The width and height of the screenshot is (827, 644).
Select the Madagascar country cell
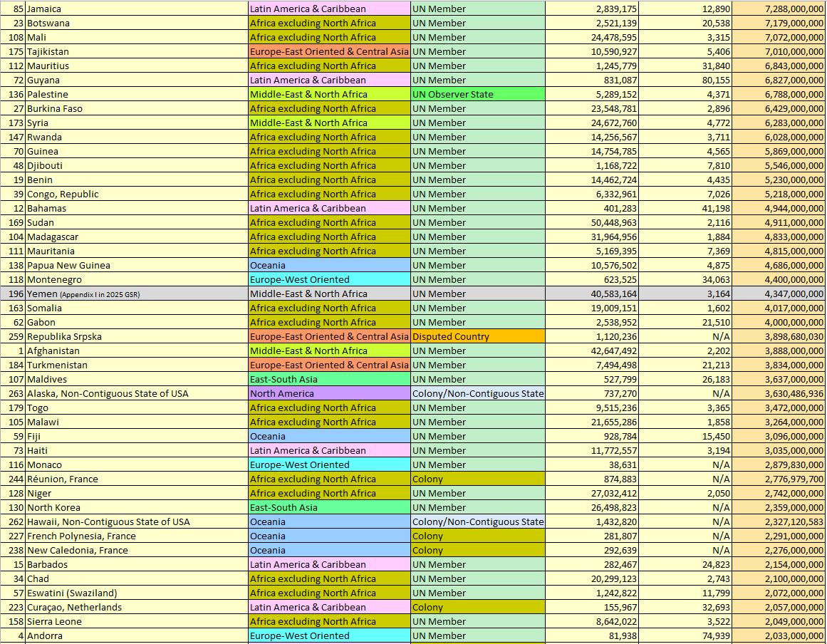point(137,237)
